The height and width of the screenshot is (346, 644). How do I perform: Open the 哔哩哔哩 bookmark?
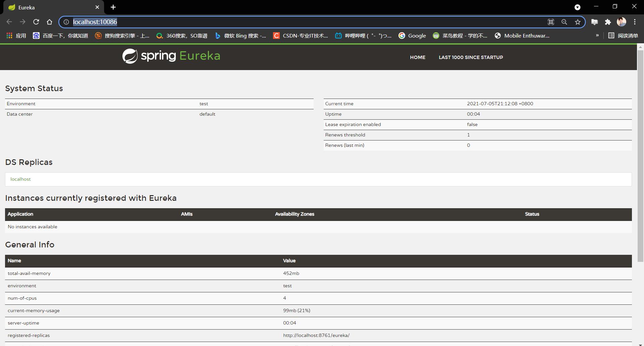point(363,36)
